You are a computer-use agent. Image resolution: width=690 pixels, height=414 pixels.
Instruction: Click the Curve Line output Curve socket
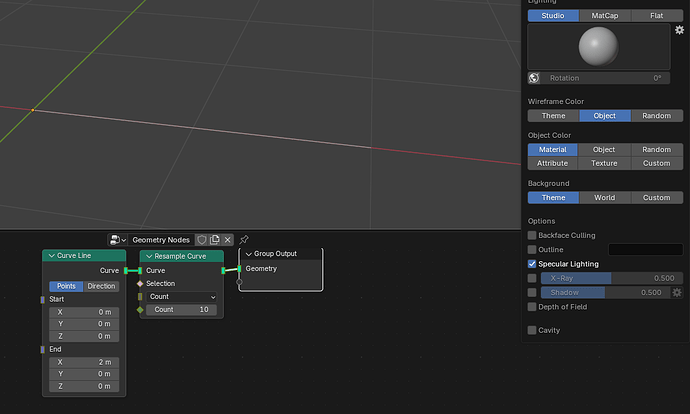pos(126,271)
